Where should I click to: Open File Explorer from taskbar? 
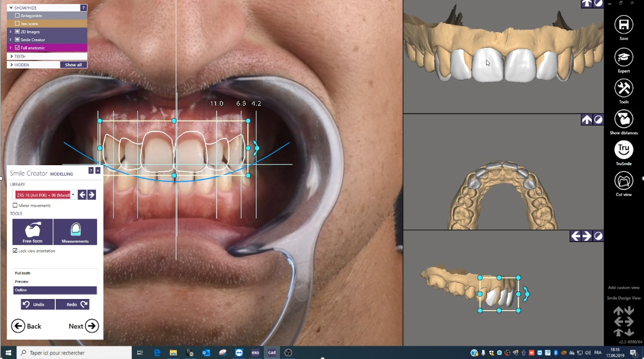click(173, 352)
